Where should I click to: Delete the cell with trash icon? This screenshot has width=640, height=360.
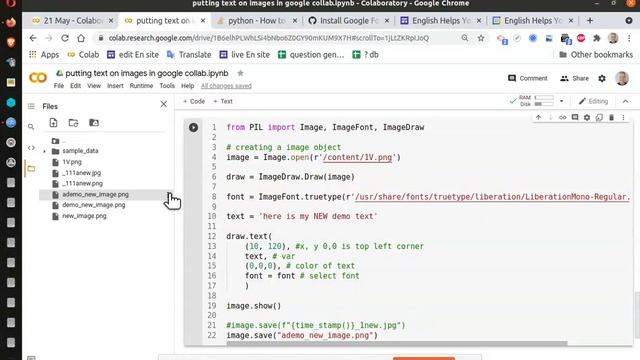(x=611, y=118)
